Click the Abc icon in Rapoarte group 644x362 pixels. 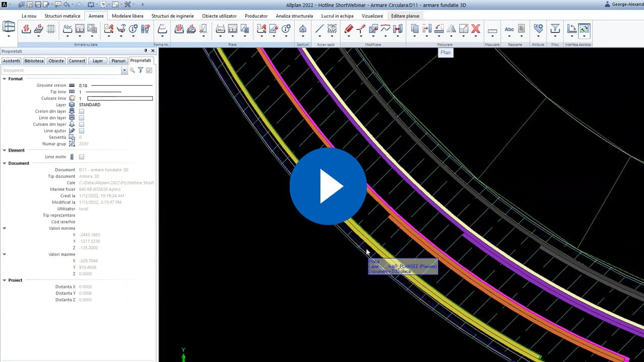[x=509, y=29]
